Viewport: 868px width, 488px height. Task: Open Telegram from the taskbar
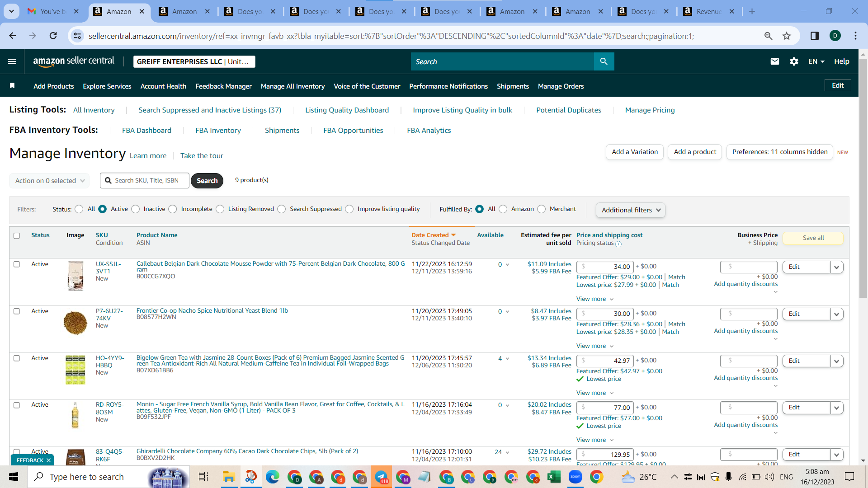click(x=381, y=477)
